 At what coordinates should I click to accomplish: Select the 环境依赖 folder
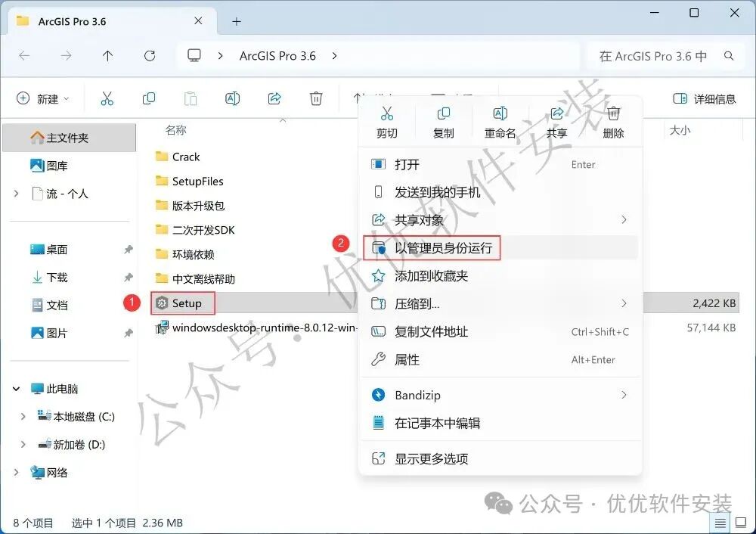coord(184,254)
